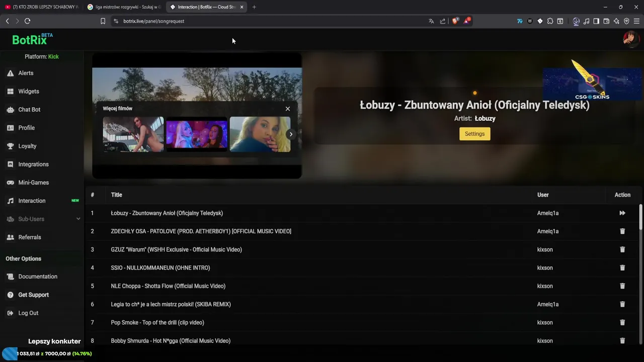Click song title Łobuzy - Zbuntowany Anioł in row 1
This screenshot has width=644, height=362.
167,213
